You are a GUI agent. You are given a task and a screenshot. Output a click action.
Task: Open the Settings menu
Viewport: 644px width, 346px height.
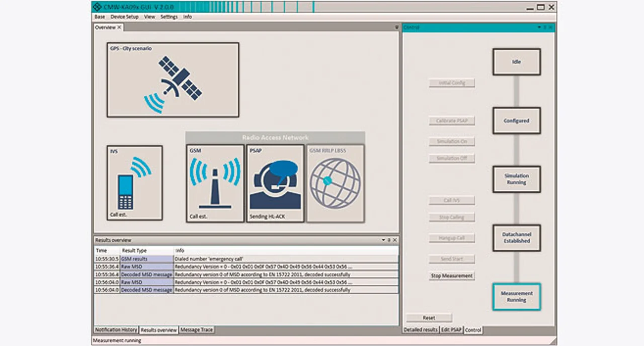coord(169,17)
